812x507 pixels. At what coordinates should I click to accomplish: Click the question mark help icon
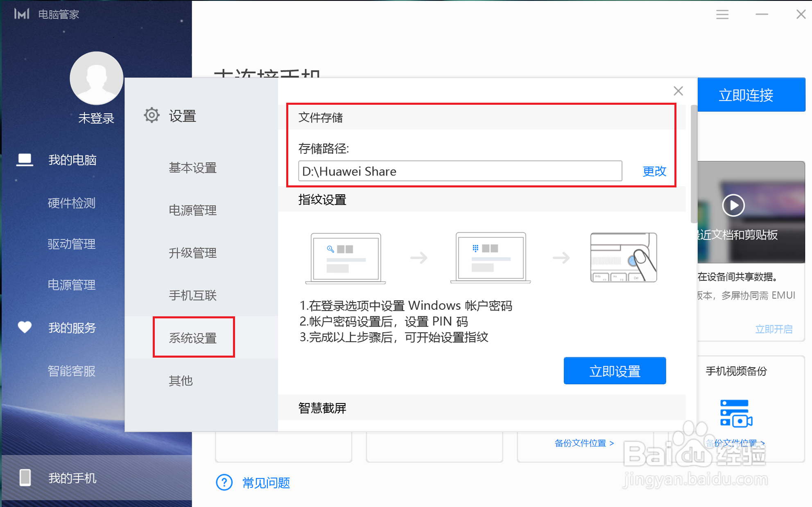[224, 482]
